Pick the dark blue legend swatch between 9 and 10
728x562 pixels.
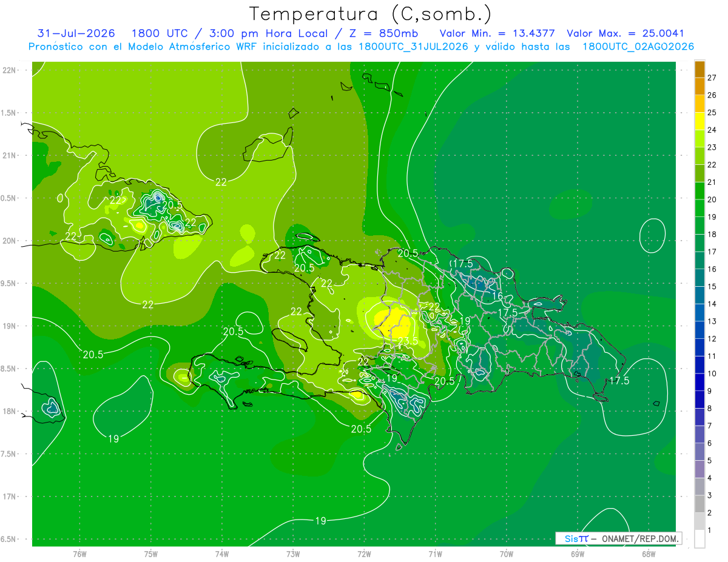click(699, 382)
